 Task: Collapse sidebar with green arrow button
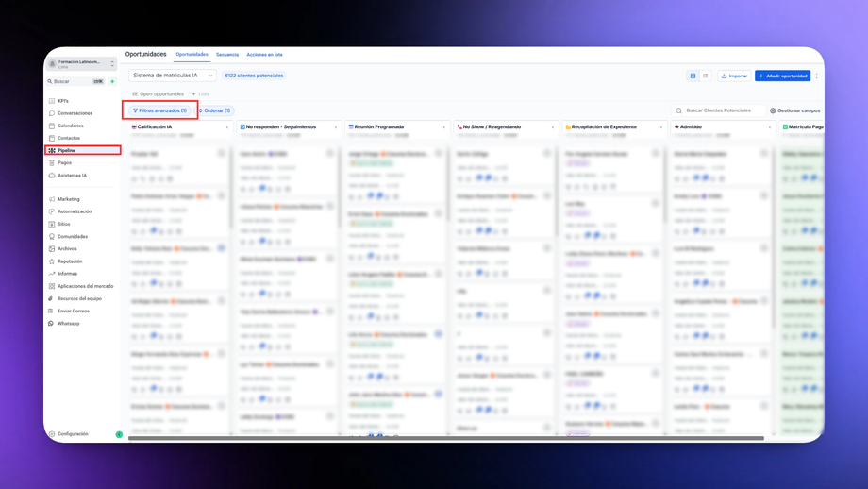tap(119, 435)
